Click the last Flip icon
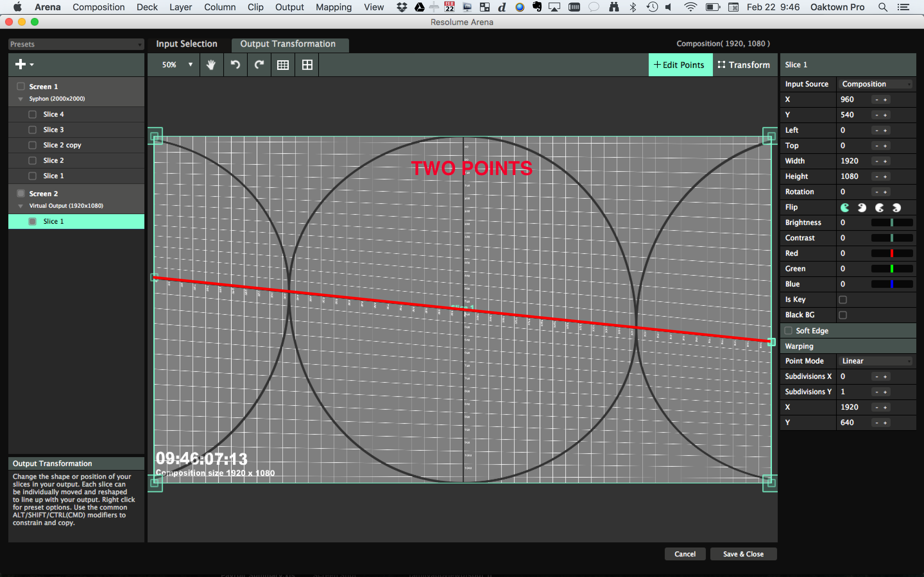Screen dimensions: 924x577 click(896, 208)
